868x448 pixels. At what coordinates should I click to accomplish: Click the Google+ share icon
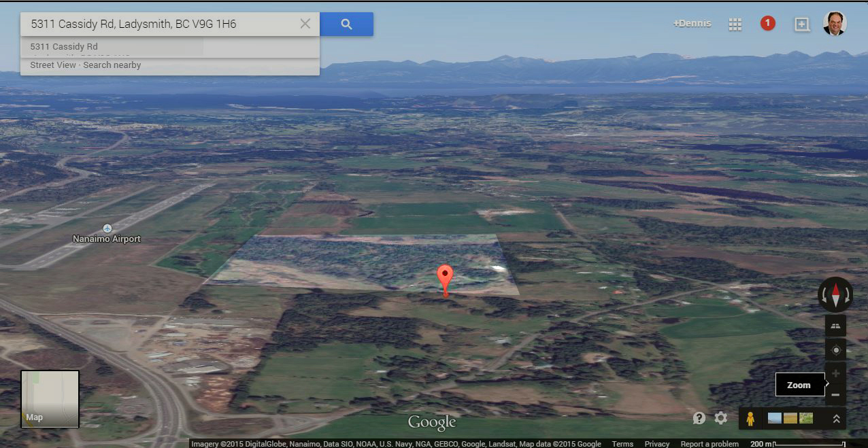(802, 24)
